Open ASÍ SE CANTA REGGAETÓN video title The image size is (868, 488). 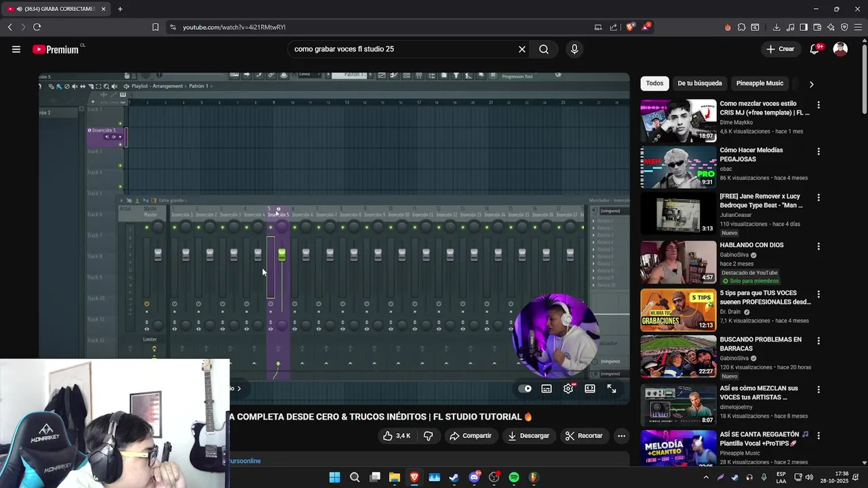[764, 439]
